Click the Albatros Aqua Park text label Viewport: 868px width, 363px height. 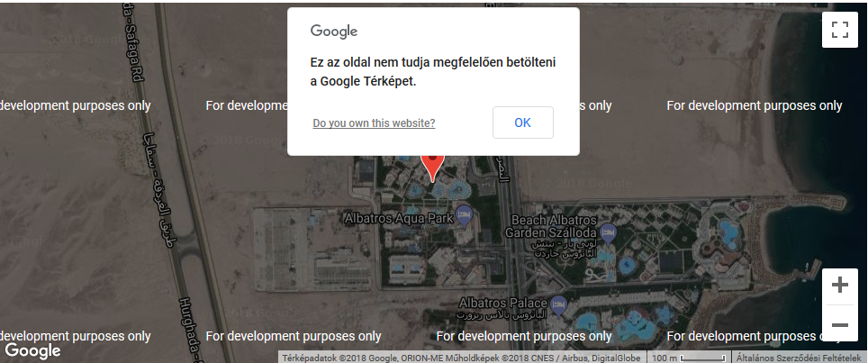(x=399, y=219)
